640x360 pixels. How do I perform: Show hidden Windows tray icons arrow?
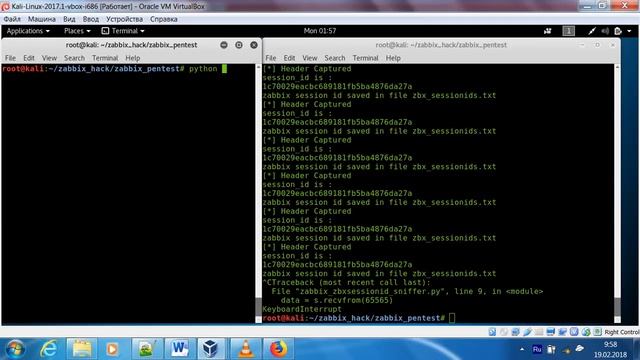(x=522, y=349)
